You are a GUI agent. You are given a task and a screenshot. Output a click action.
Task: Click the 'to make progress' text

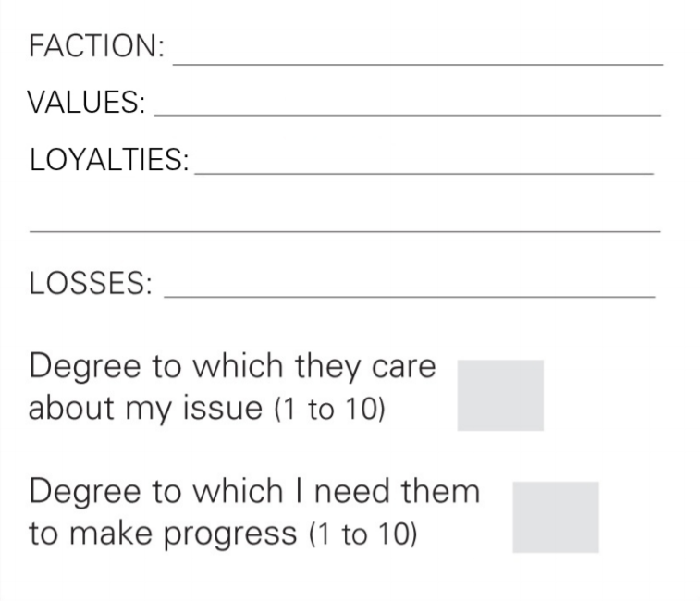point(163,534)
